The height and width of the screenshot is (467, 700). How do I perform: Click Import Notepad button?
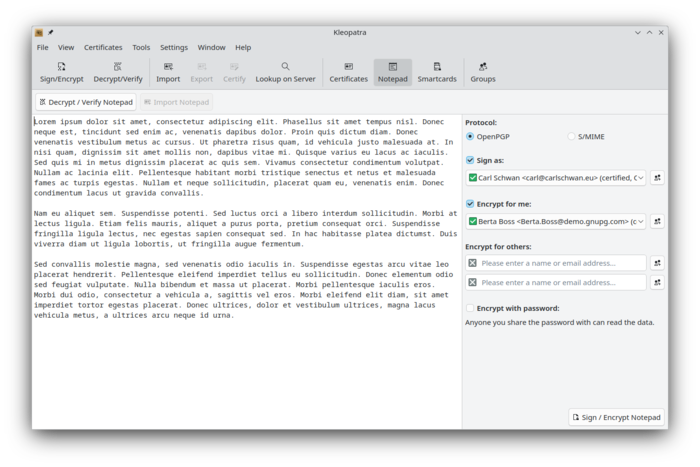pyautogui.click(x=176, y=102)
